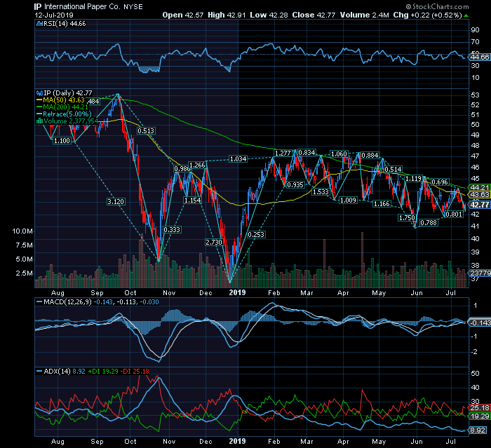Click the retrace label '1.166'

(x=382, y=204)
